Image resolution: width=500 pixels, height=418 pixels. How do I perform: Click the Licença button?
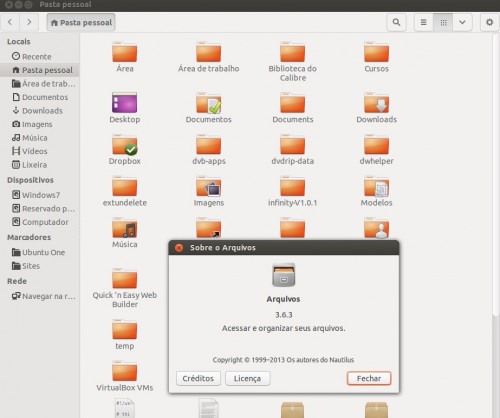(247, 378)
